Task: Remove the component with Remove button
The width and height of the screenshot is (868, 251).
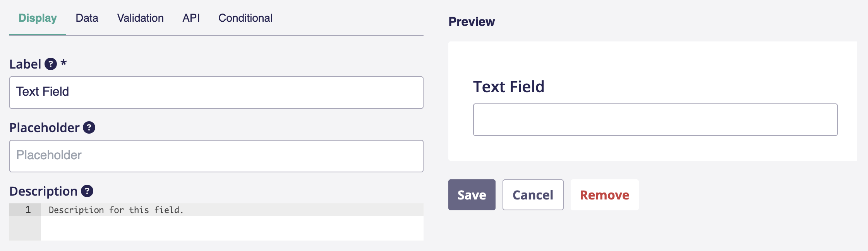Action: (604, 195)
